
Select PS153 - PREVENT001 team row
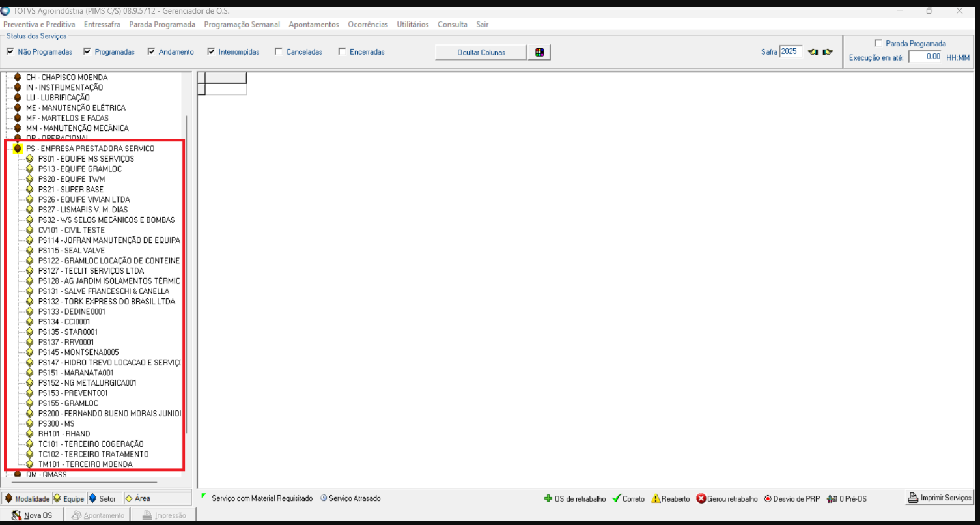[x=73, y=393]
